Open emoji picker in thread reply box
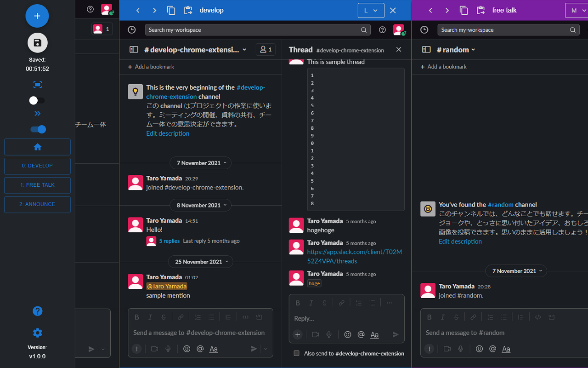Viewport: 588px width, 368px height. (x=348, y=334)
